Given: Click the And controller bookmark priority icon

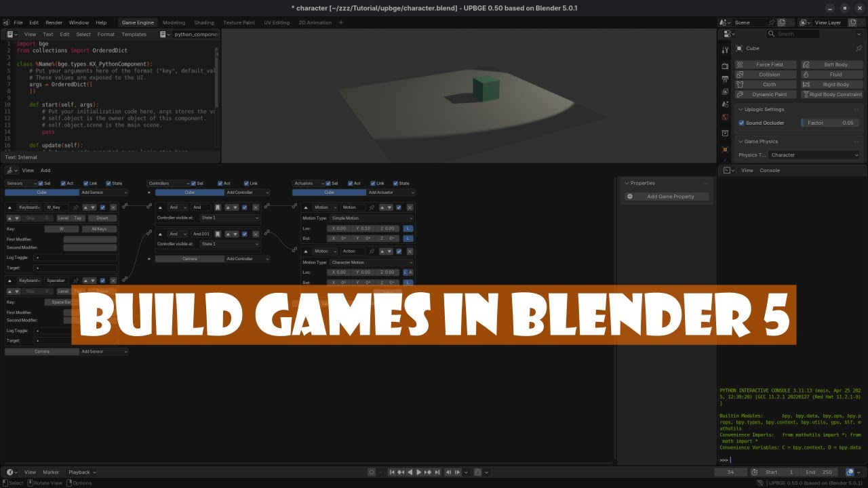Looking at the screenshot, I should point(218,207).
